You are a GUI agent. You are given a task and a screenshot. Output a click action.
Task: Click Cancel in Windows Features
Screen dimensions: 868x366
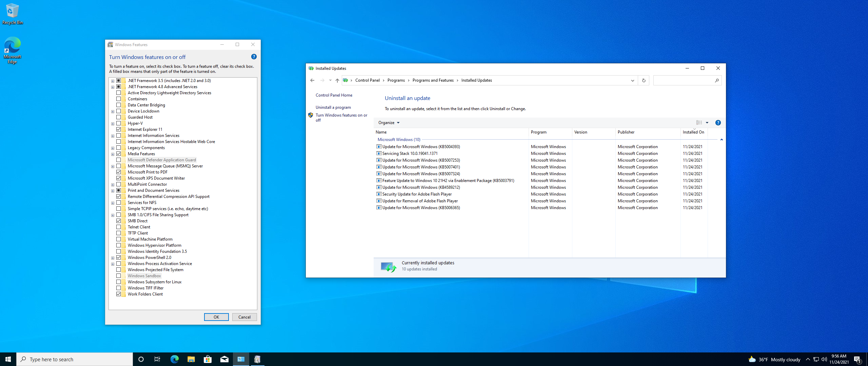(244, 317)
